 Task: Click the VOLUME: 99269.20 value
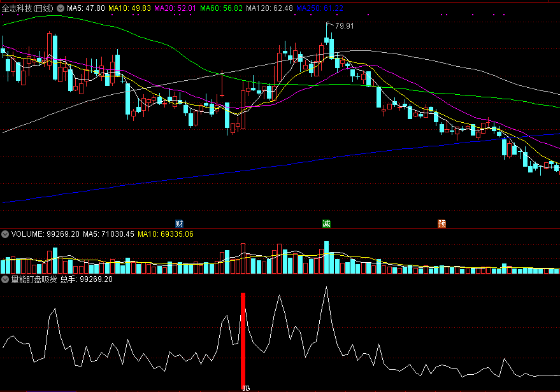click(x=45, y=234)
